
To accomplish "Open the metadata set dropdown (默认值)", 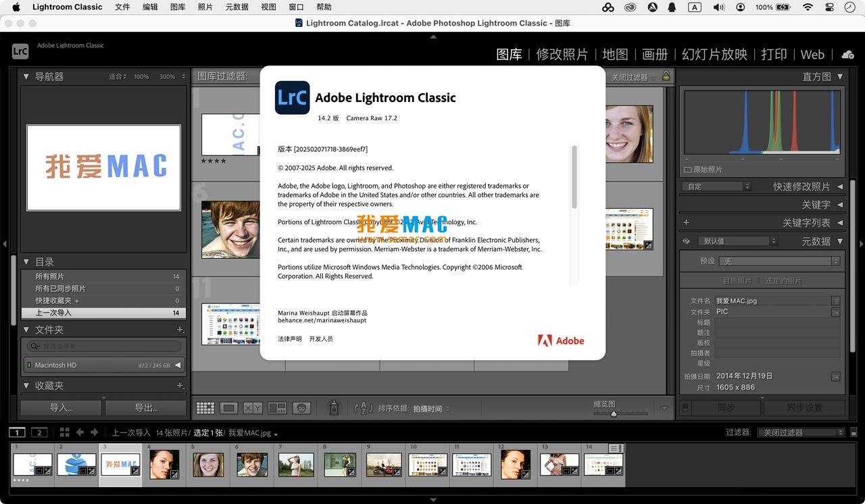I will [737, 241].
